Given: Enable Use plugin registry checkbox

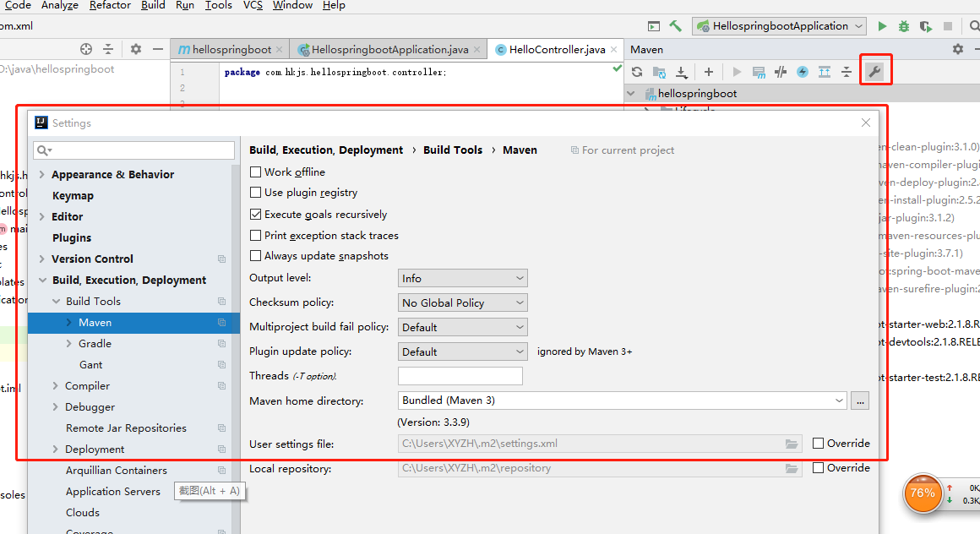Looking at the screenshot, I should (255, 193).
